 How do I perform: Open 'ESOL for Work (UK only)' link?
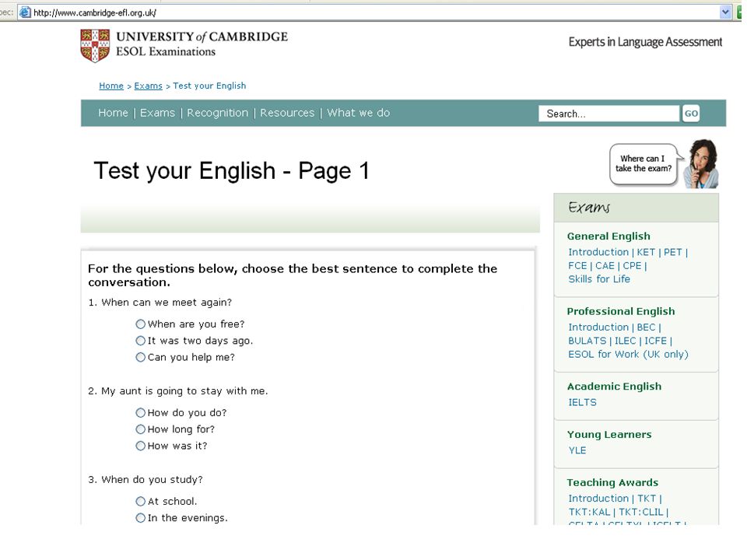pos(629,355)
